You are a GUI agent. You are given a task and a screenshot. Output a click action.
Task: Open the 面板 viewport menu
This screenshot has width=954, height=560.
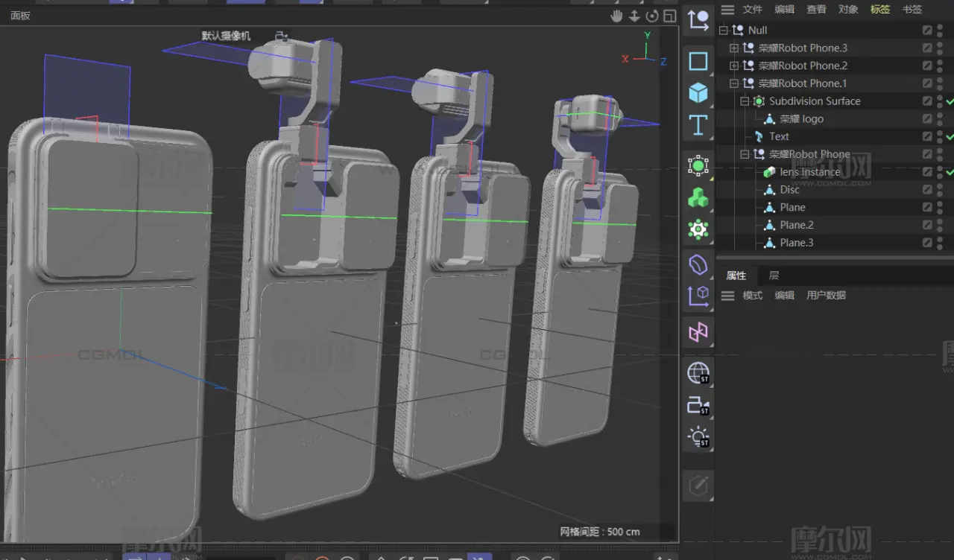pyautogui.click(x=20, y=16)
